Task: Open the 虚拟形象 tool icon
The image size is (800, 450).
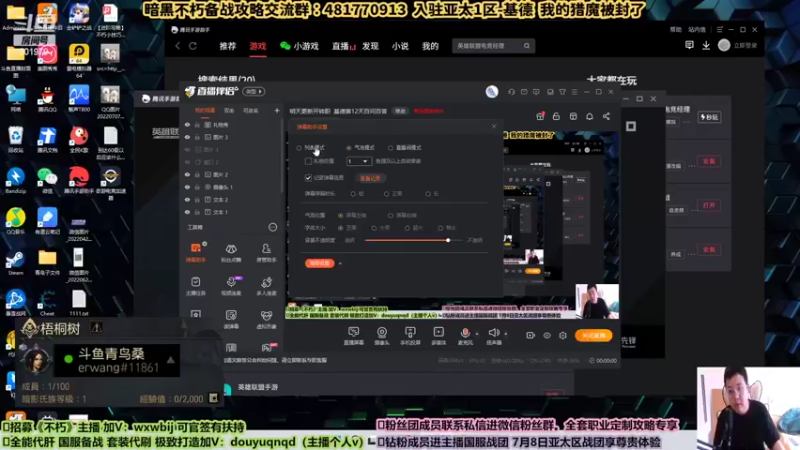Action: pyautogui.click(x=266, y=319)
